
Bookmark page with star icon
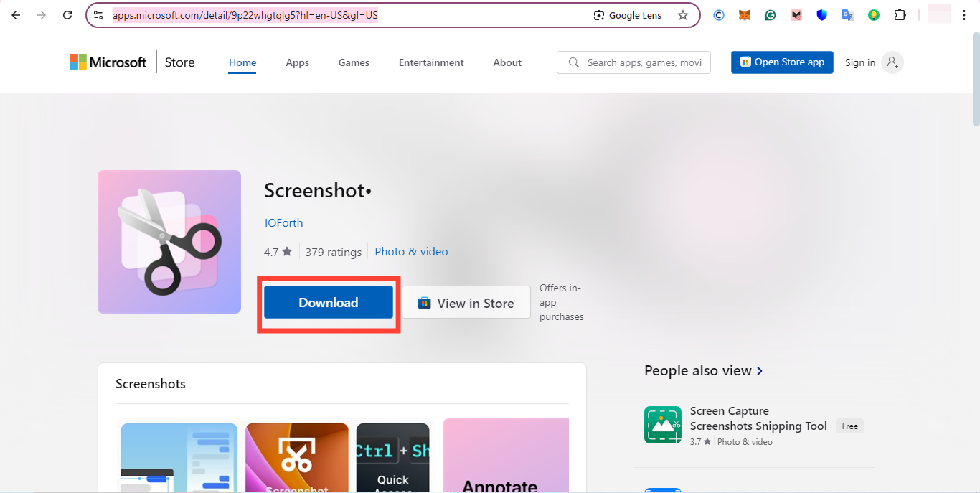tap(682, 15)
